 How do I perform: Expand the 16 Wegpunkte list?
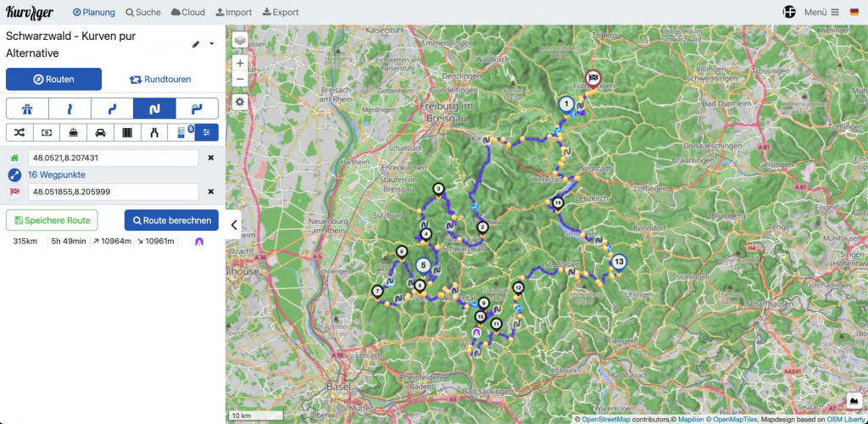pyautogui.click(x=56, y=175)
